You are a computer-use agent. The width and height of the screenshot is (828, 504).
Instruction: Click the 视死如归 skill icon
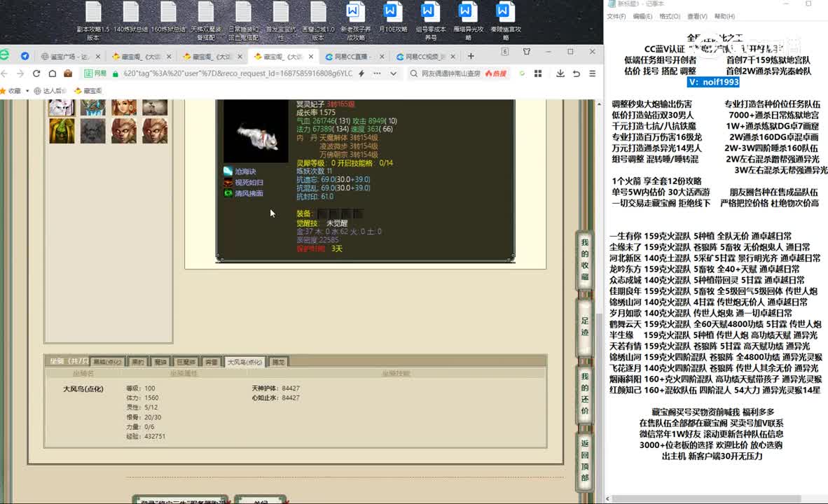[228, 182]
